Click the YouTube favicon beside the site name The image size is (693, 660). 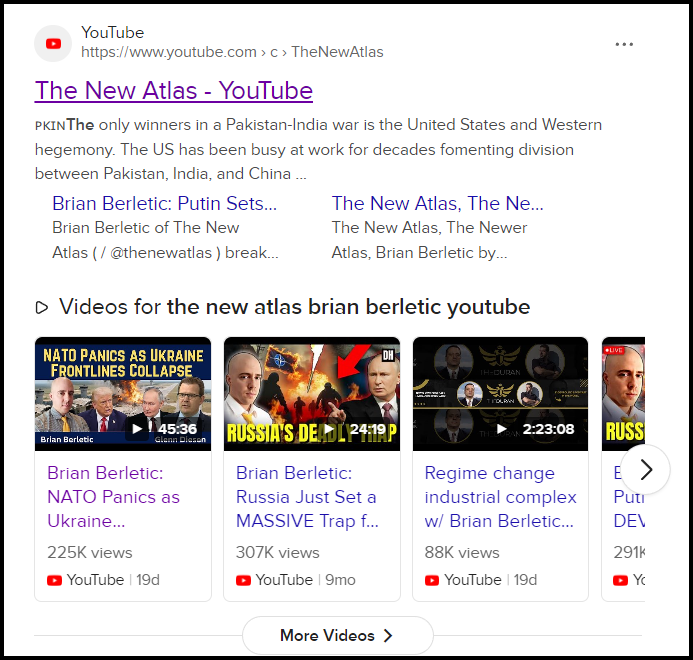coord(53,43)
